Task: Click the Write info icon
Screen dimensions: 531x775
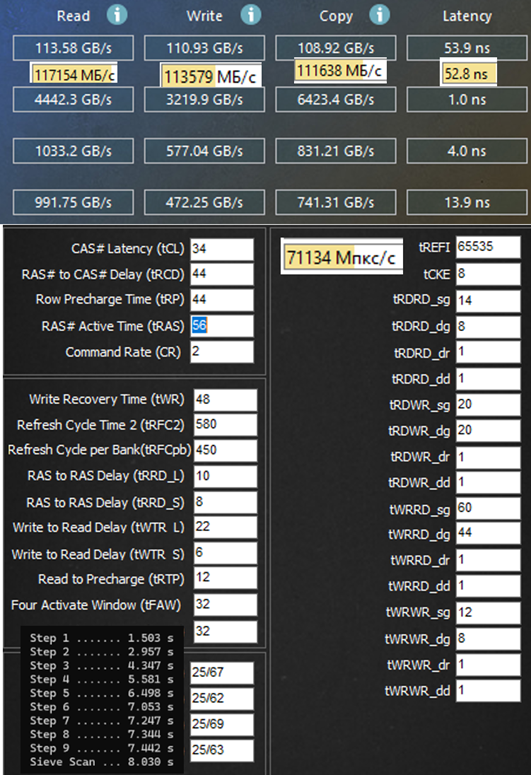Action: (x=251, y=15)
